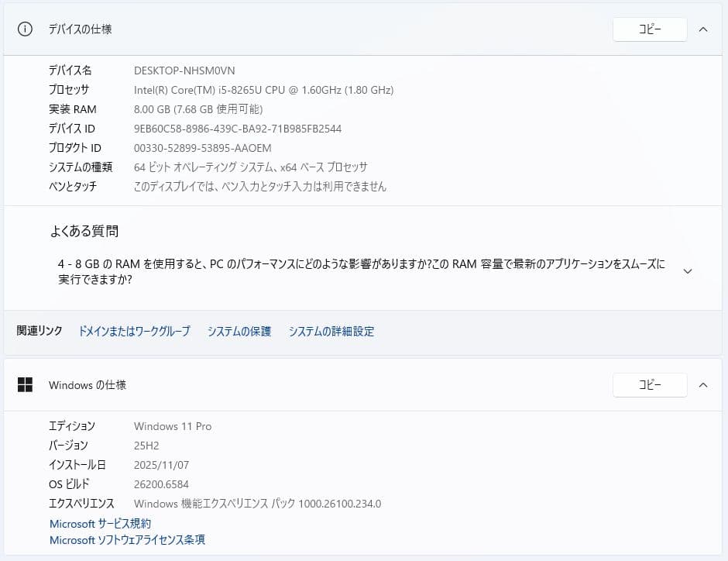Screen dimensions: 728x561
Task: Collapse the デバイスの仕様 section chevron
Action: [703, 29]
